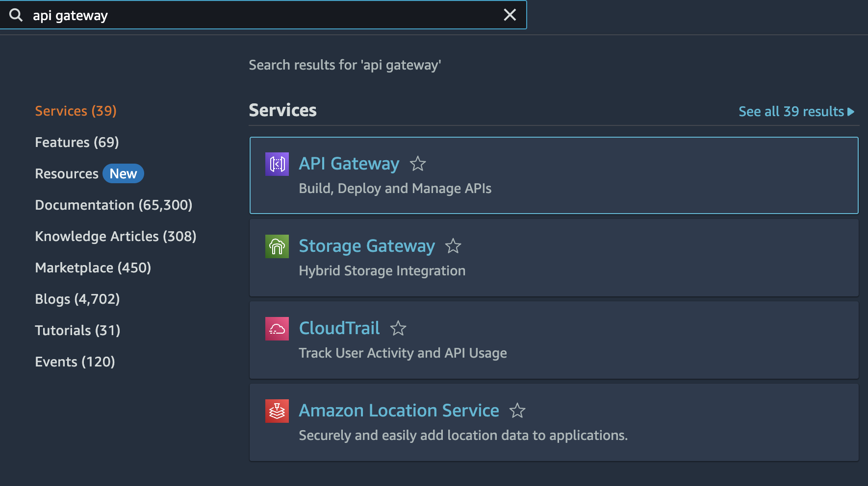868x486 pixels.
Task: Open the Amazon Location Service link
Action: click(x=399, y=411)
